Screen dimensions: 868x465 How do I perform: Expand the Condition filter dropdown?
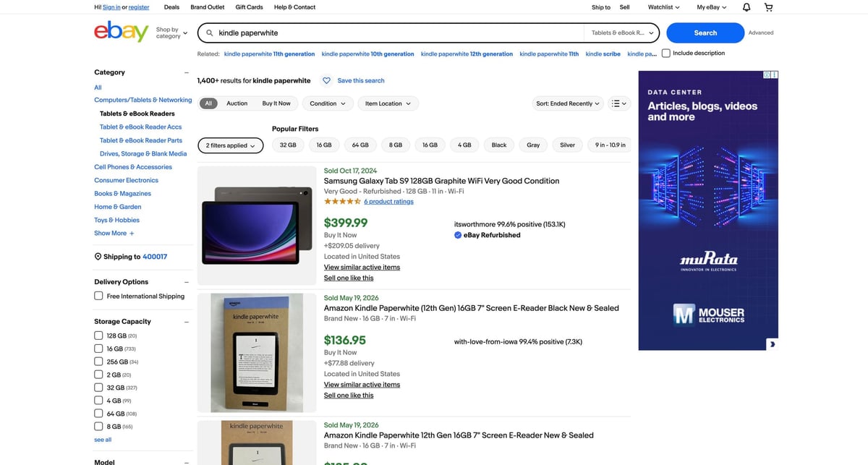pyautogui.click(x=328, y=103)
